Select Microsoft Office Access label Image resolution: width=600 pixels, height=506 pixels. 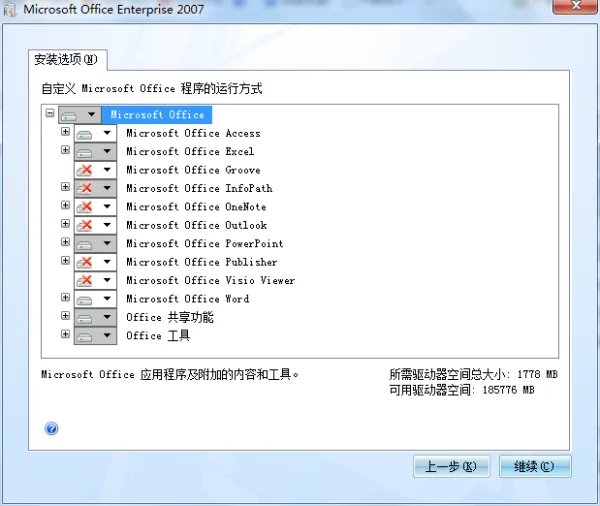click(193, 133)
